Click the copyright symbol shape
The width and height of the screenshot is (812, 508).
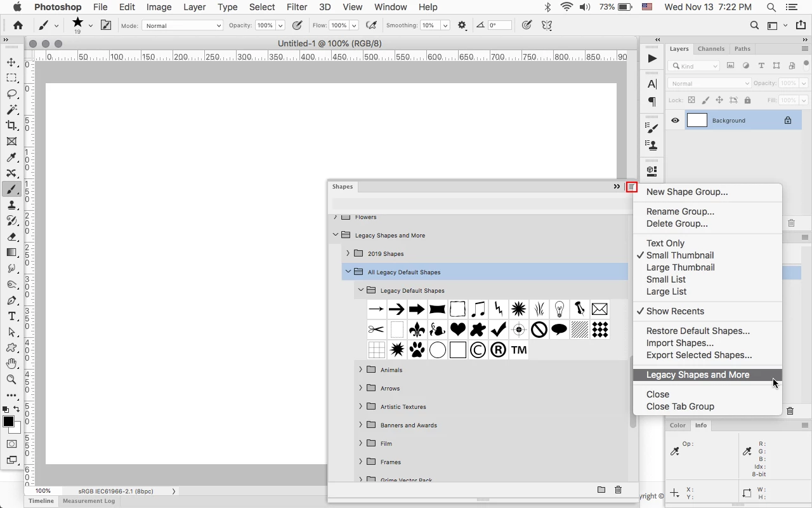pyautogui.click(x=478, y=350)
